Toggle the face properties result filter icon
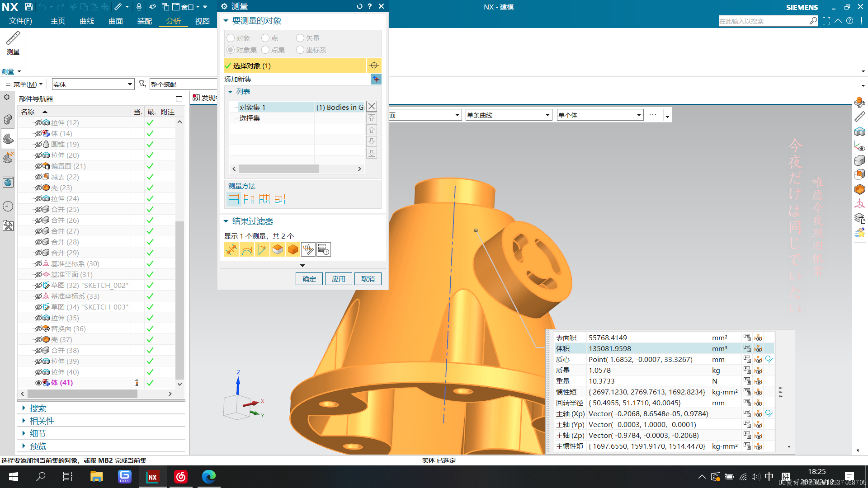The height and width of the screenshot is (488, 868). click(278, 249)
